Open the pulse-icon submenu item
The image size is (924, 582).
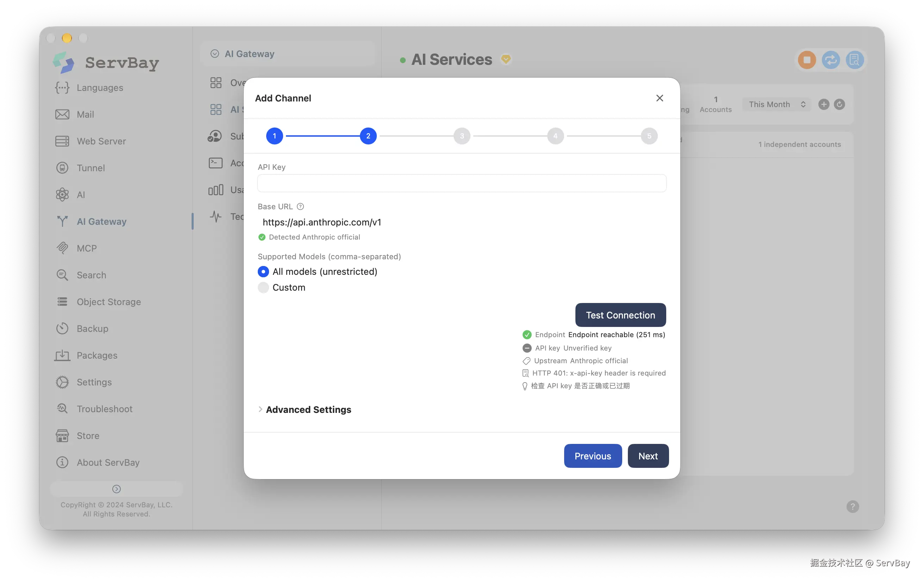(226, 217)
